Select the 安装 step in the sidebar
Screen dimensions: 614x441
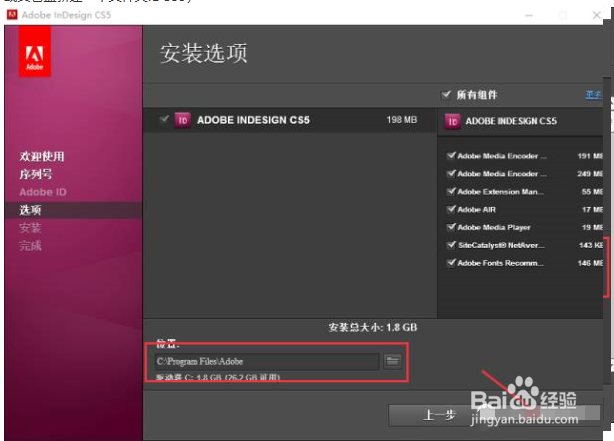pyautogui.click(x=30, y=228)
